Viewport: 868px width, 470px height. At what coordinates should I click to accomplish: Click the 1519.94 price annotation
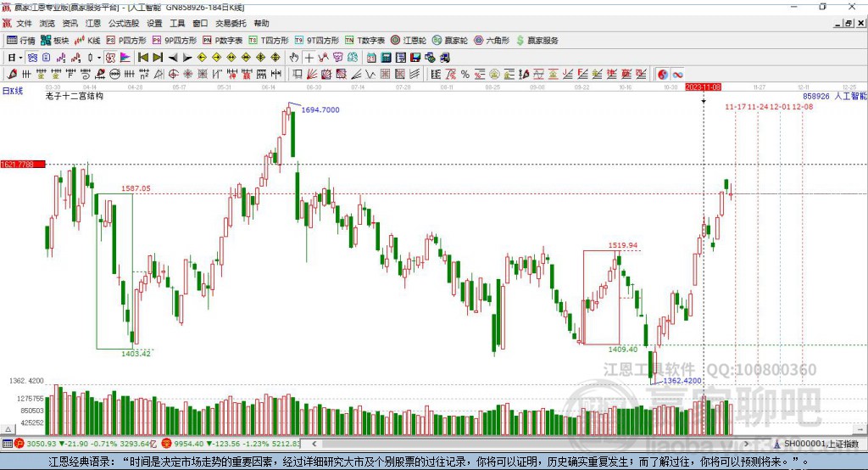[623, 245]
